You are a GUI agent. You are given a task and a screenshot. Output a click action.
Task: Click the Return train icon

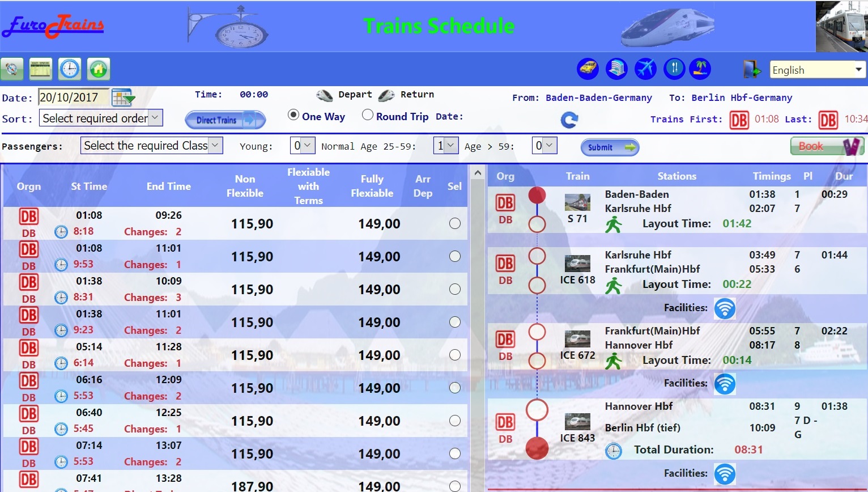pos(386,95)
